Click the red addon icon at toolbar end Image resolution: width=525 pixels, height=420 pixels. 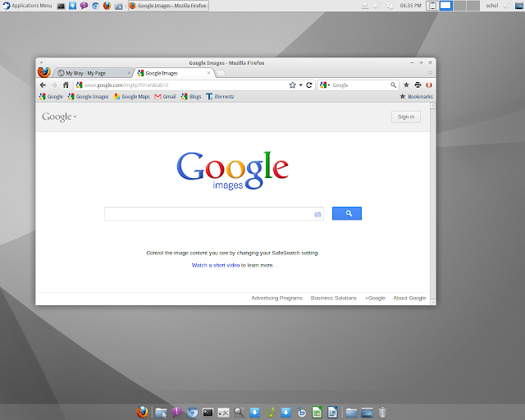(429, 85)
